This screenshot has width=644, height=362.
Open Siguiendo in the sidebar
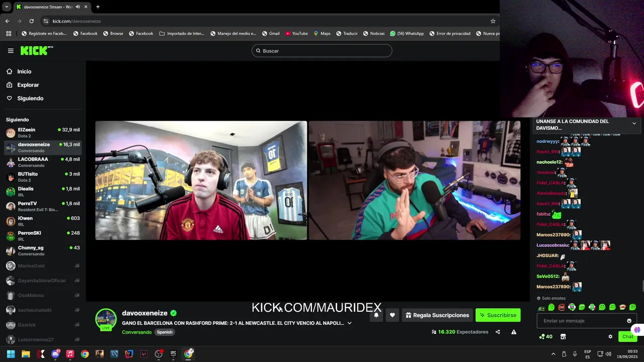point(43,99)
